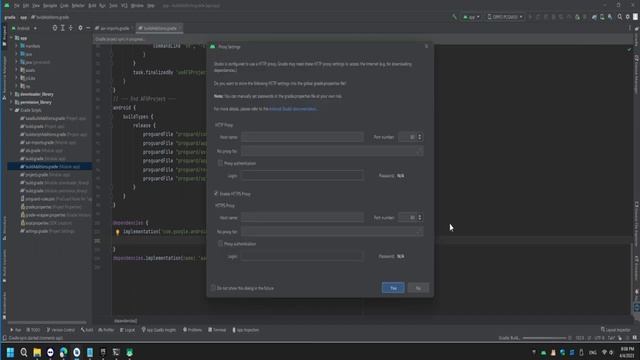Click the Gradle build progress bar
640x360 pixels.
click(545, 338)
